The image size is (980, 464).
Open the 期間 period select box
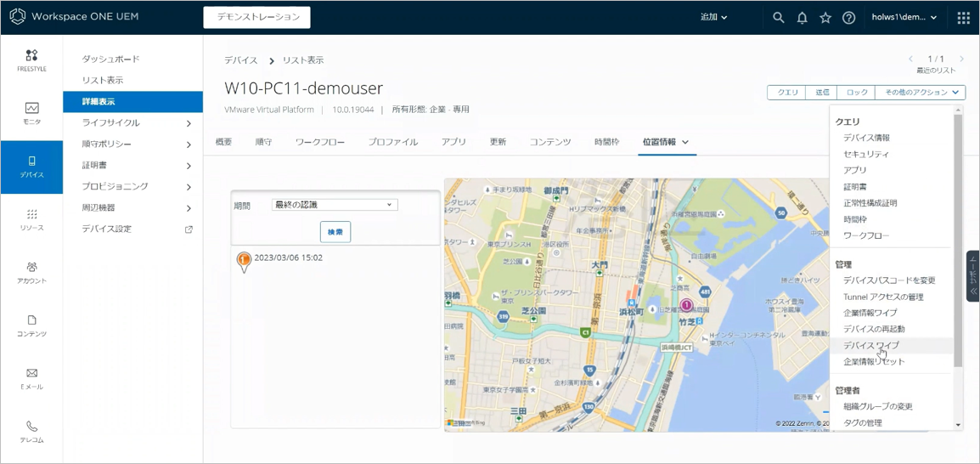click(x=335, y=205)
